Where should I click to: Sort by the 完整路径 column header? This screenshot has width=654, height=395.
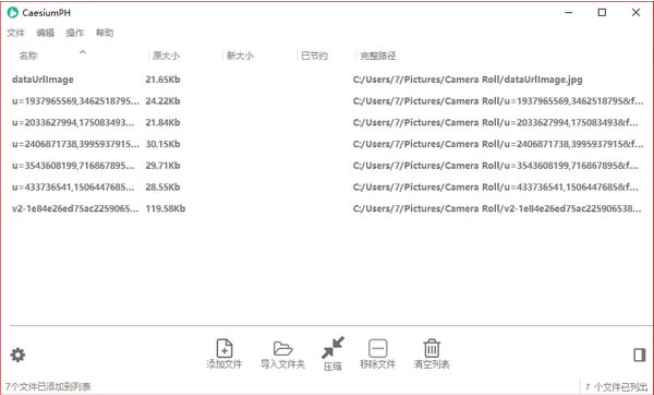click(x=378, y=55)
